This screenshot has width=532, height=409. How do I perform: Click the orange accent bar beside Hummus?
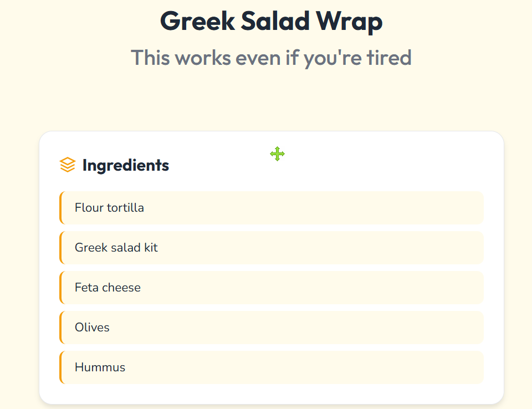[61, 367]
